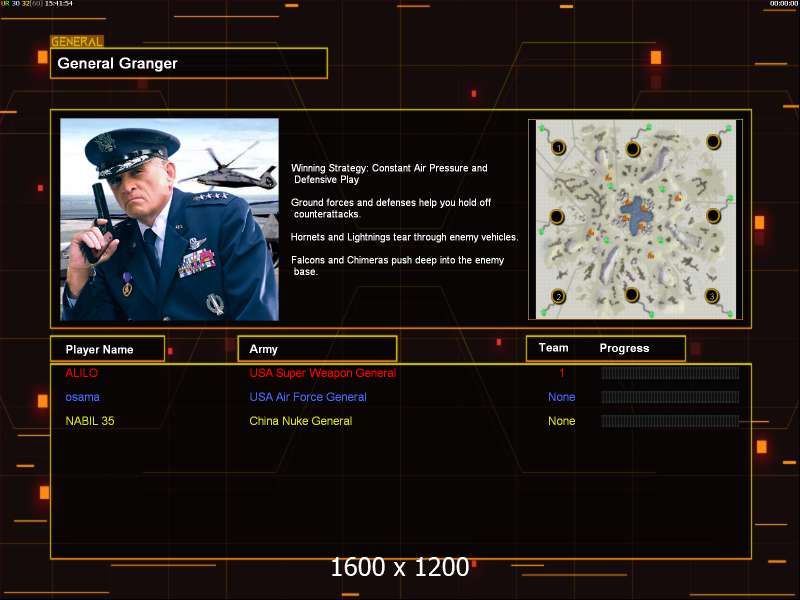Select player name NABIL 35
Image resolution: width=800 pixels, height=600 pixels.
90,421
